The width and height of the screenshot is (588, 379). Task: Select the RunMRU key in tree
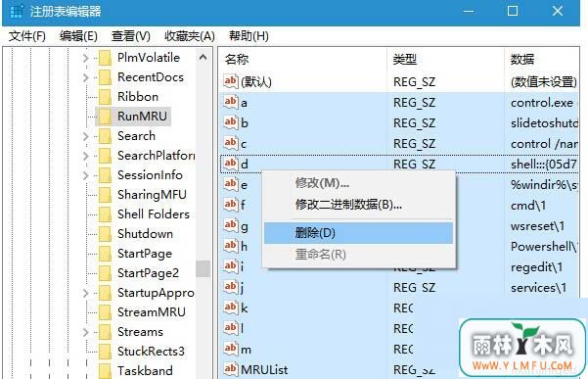coord(142,117)
